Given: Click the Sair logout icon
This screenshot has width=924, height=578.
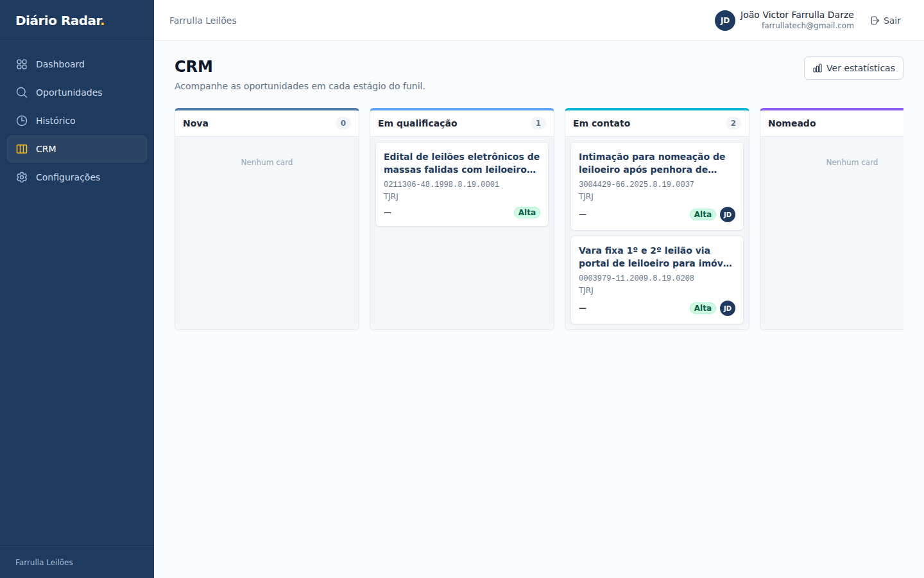Looking at the screenshot, I should (x=875, y=21).
